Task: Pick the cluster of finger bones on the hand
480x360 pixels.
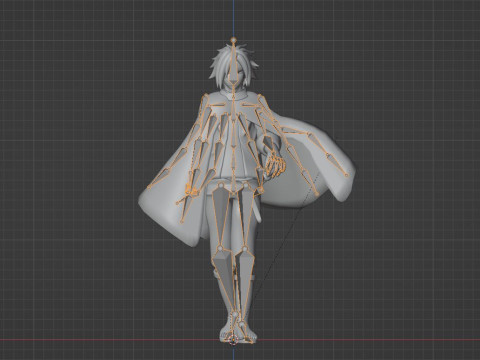Action: (275, 165)
